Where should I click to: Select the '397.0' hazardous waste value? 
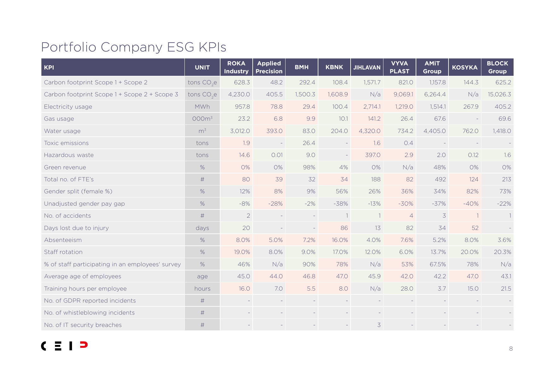click(x=373, y=155)
